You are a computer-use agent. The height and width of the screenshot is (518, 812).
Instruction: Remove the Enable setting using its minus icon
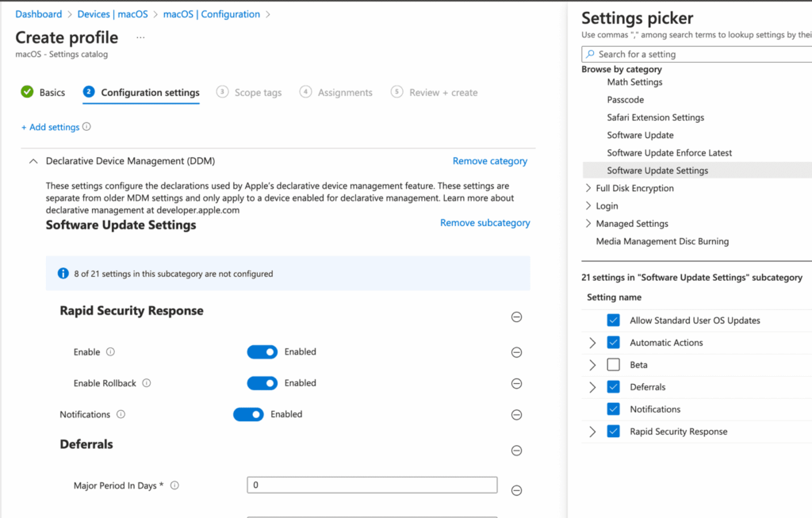(516, 352)
